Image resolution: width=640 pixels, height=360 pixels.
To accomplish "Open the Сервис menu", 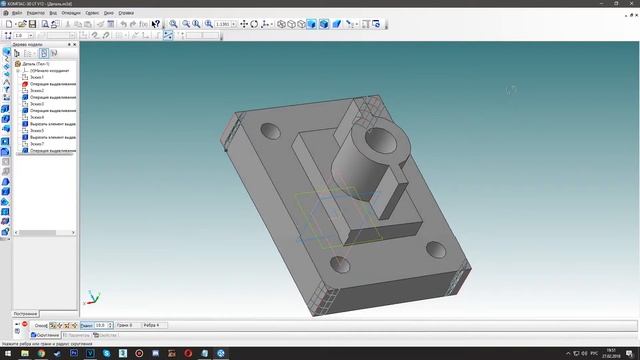I will pos(92,13).
